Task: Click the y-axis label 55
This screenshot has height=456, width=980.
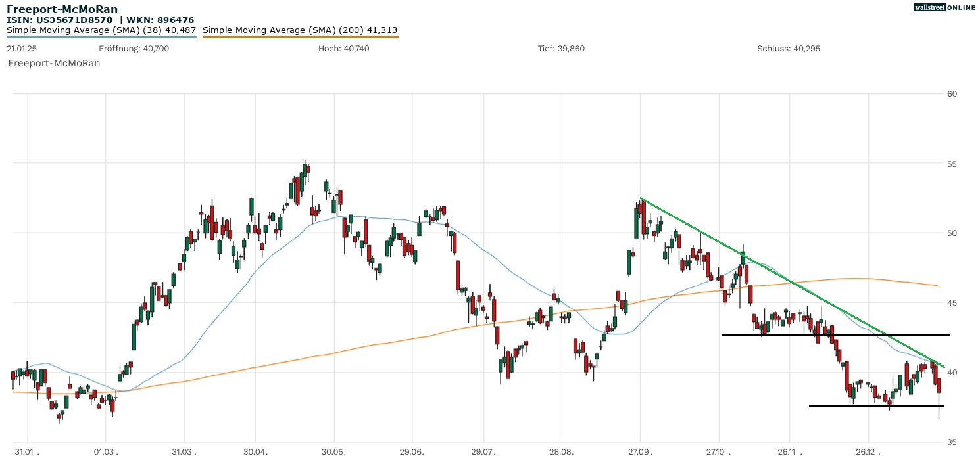Action: coord(952,164)
